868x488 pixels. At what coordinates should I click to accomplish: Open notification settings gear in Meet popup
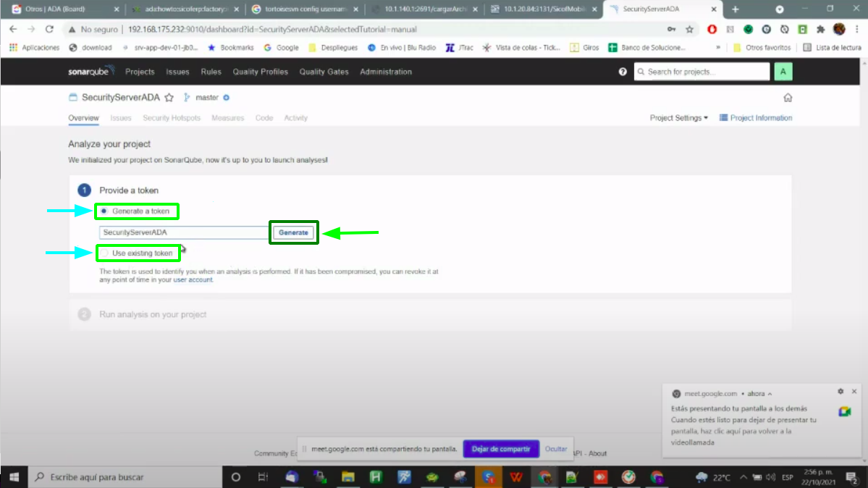(x=840, y=392)
